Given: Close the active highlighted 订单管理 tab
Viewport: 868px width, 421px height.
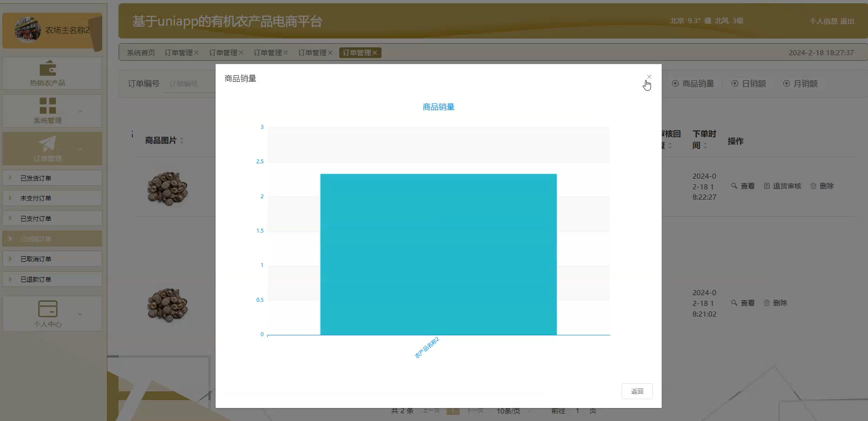Looking at the screenshot, I should (x=375, y=53).
